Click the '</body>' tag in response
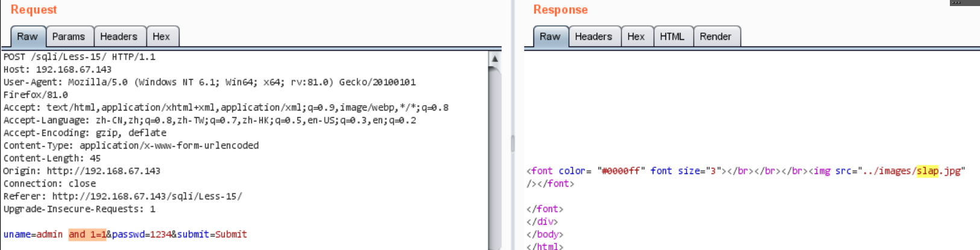The image size is (980, 250). [545, 234]
